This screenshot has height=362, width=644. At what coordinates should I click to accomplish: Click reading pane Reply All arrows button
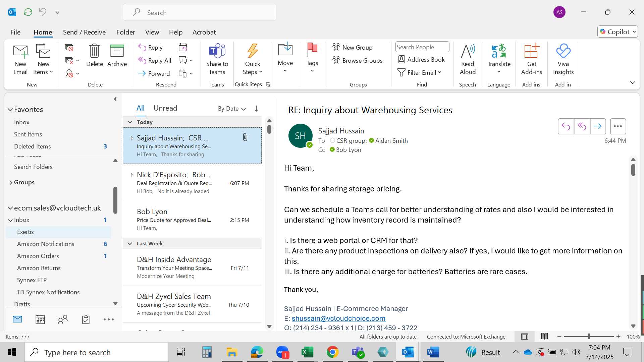click(x=582, y=126)
